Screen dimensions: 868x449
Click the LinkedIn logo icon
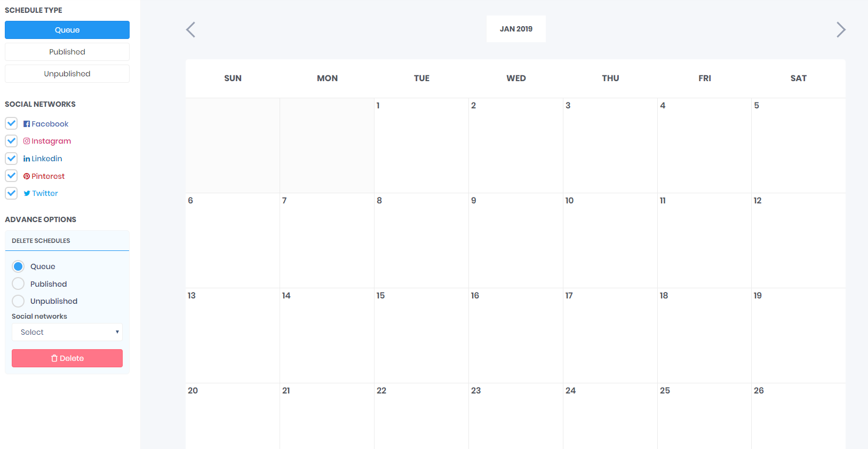[x=27, y=159]
